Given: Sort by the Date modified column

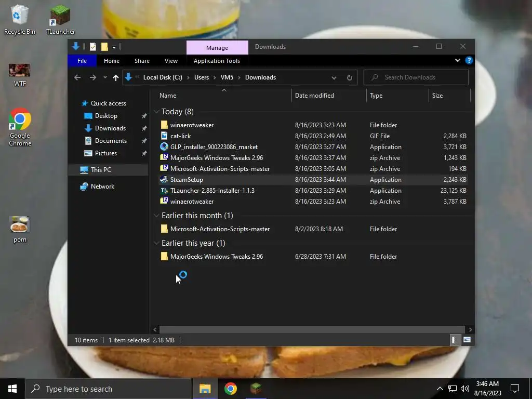Looking at the screenshot, I should [329, 96].
